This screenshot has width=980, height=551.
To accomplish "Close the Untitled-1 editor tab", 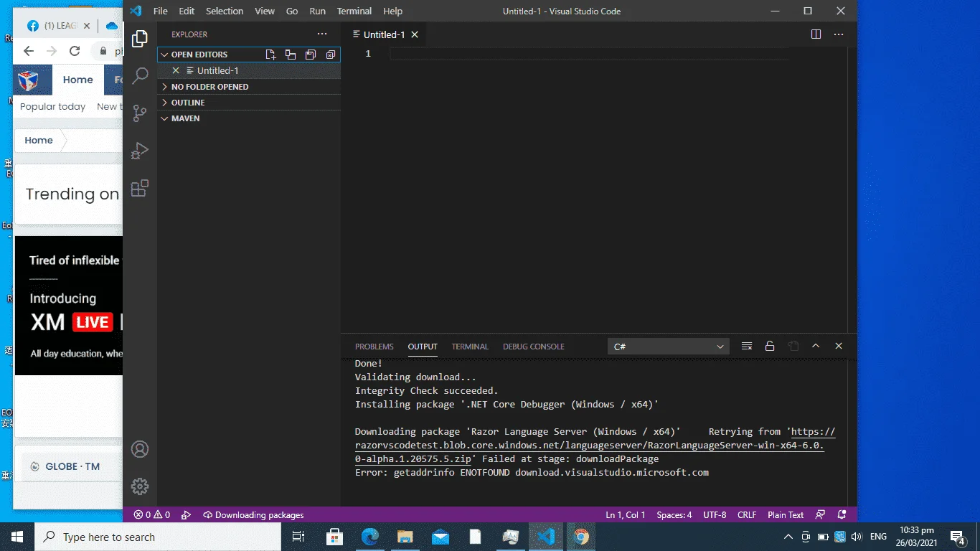I will pos(415,34).
